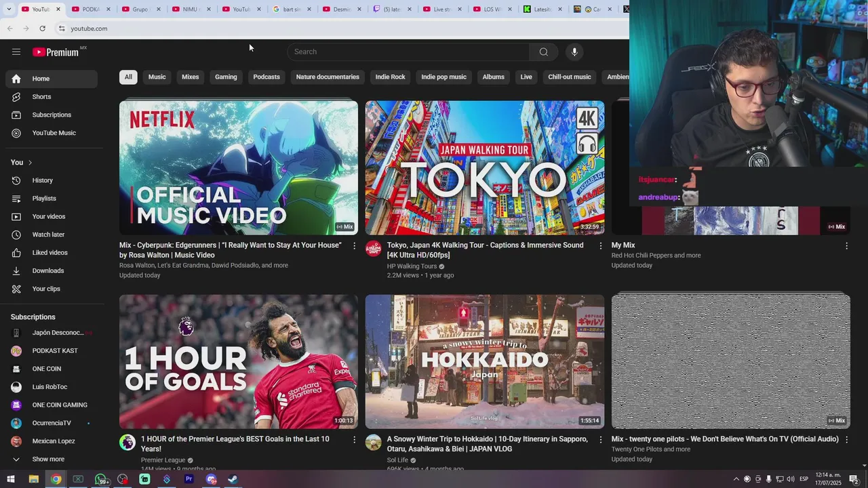
Task: Open Mexican Lopez subscription
Action: pos(52,441)
